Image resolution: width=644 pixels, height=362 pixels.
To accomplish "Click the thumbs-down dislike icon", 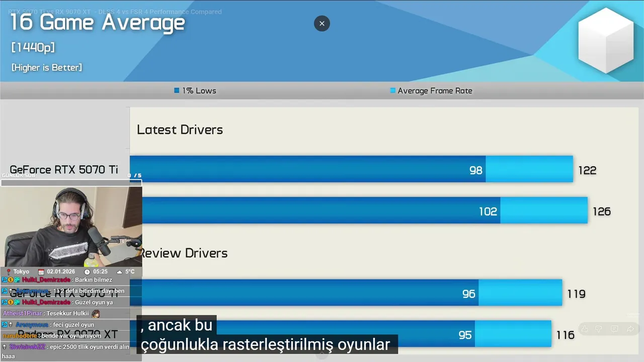I will coord(599,329).
